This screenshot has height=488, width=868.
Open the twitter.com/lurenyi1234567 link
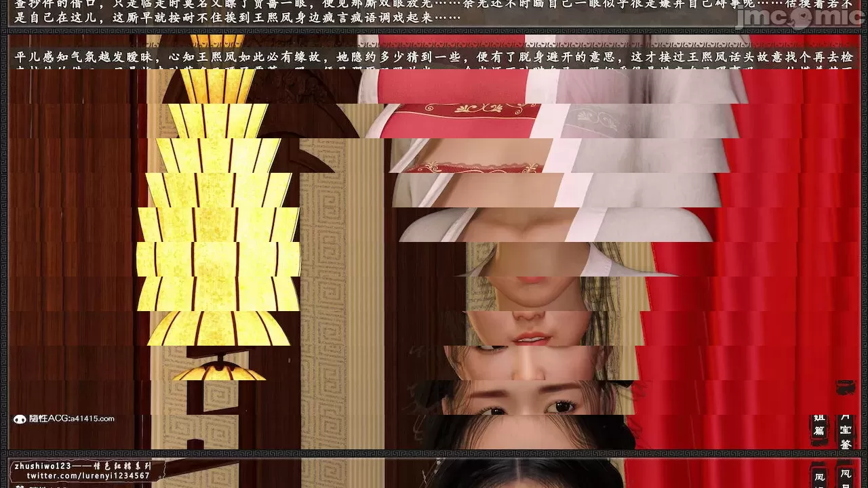click(88, 476)
